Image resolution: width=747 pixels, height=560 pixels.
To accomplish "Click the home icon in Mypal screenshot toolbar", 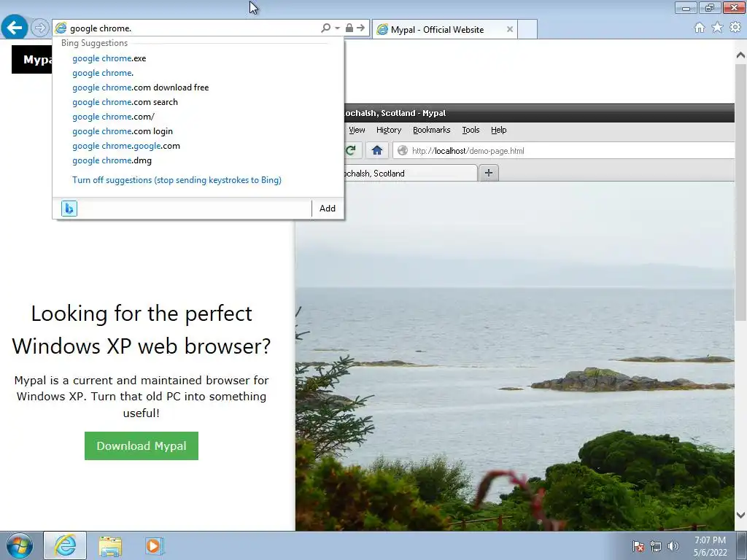I will pyautogui.click(x=377, y=150).
